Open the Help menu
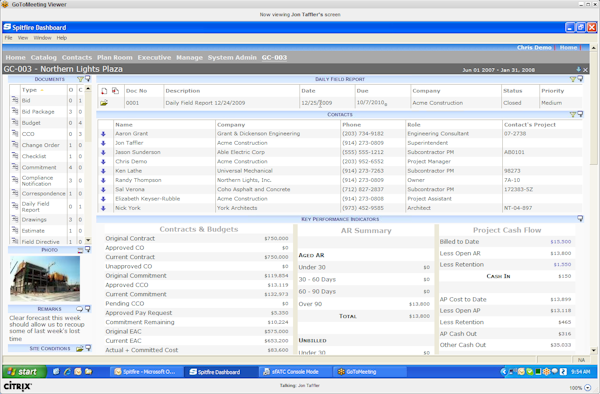 pos(62,38)
